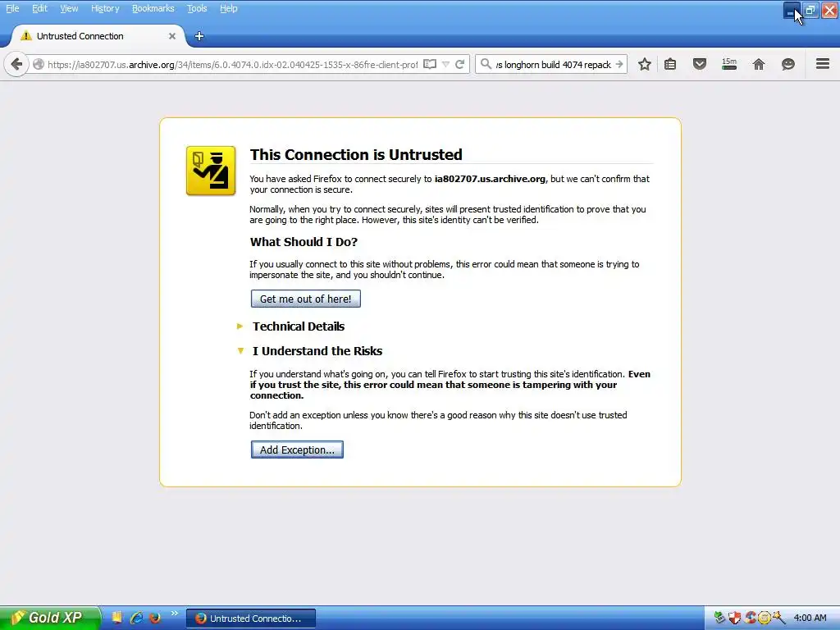
Task: Click the red shield security tray icon
Action: point(734,619)
